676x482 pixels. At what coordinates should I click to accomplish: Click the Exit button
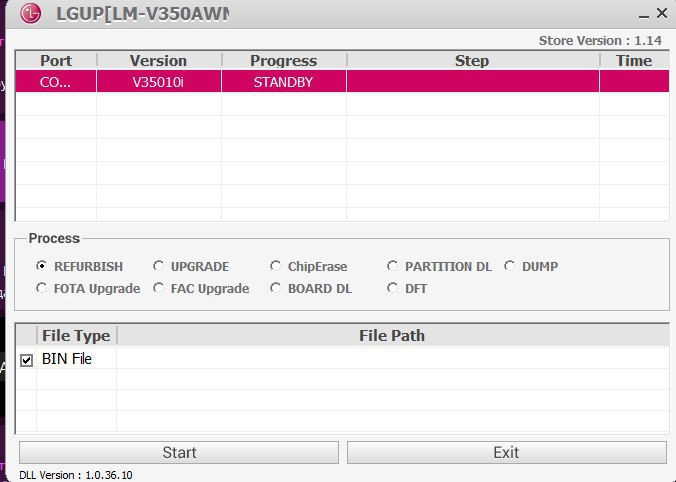pos(507,452)
